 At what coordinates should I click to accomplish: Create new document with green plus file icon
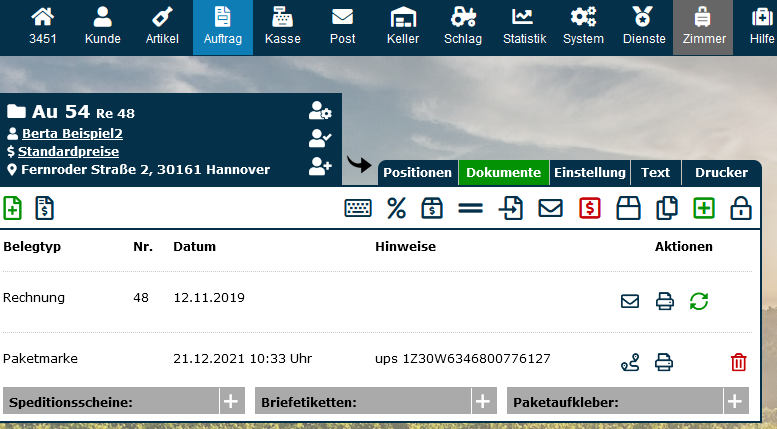click(x=13, y=208)
